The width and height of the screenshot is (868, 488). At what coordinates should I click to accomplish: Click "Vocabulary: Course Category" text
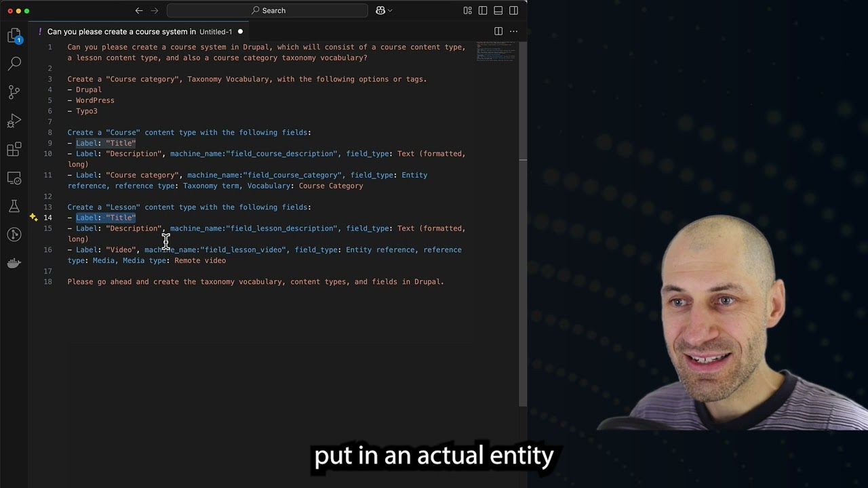pos(305,186)
